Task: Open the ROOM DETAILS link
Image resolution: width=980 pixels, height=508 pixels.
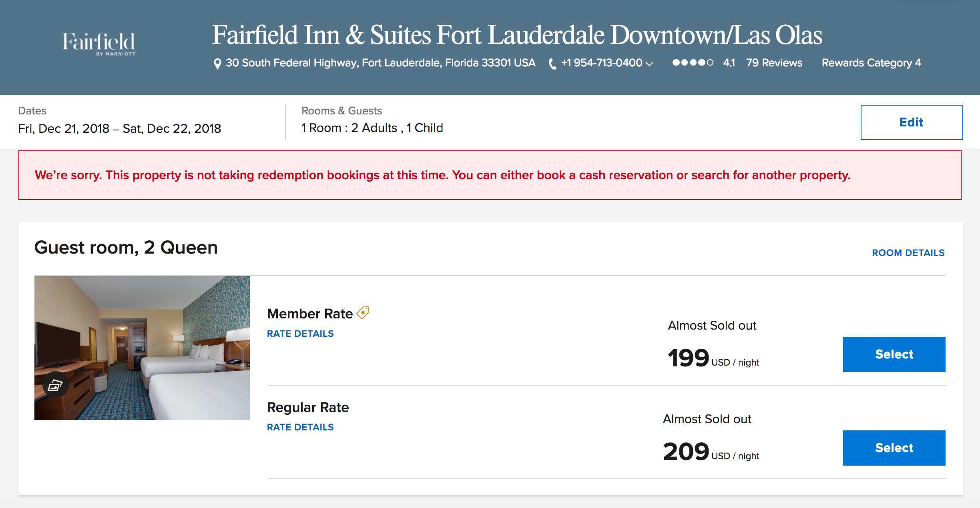Action: (x=908, y=253)
